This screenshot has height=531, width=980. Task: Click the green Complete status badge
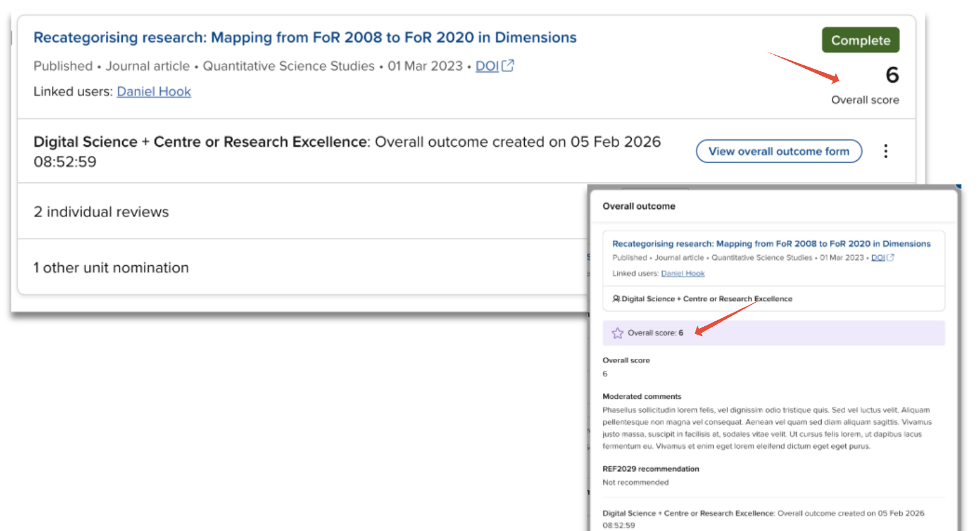[x=860, y=40]
